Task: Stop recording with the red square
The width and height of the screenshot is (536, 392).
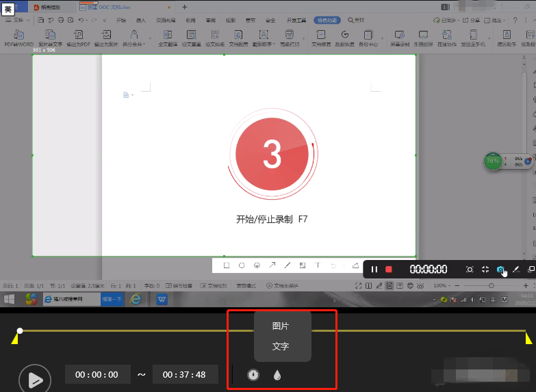Action: pyautogui.click(x=389, y=270)
